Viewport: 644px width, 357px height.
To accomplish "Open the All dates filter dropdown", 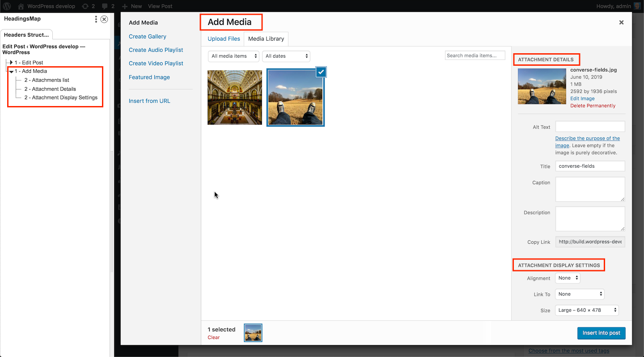I will (286, 56).
